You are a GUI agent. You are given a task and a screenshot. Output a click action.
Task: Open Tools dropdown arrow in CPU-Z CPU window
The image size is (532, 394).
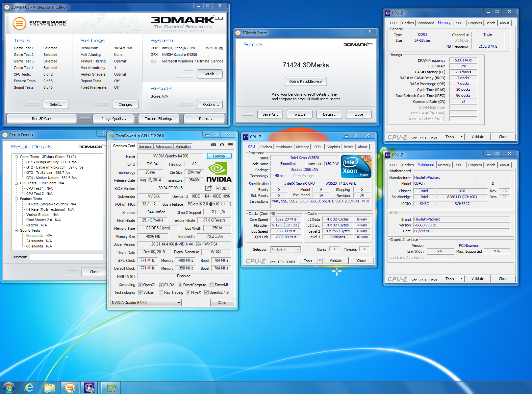coord(320,261)
